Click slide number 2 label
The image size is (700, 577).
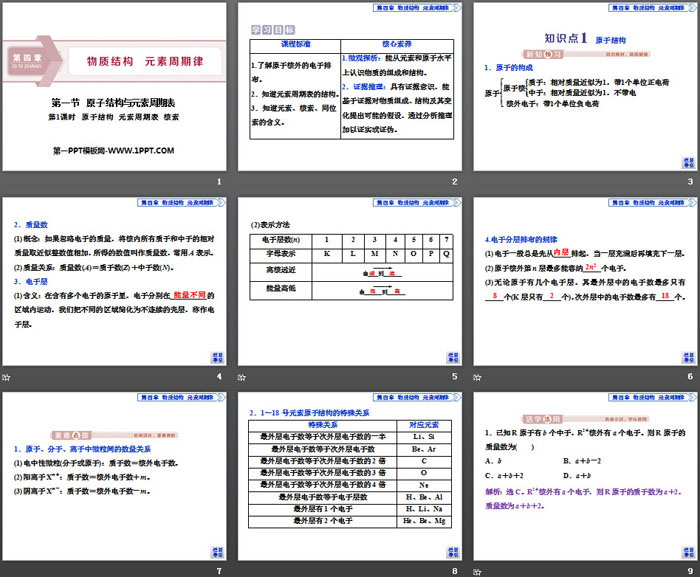[454, 181]
